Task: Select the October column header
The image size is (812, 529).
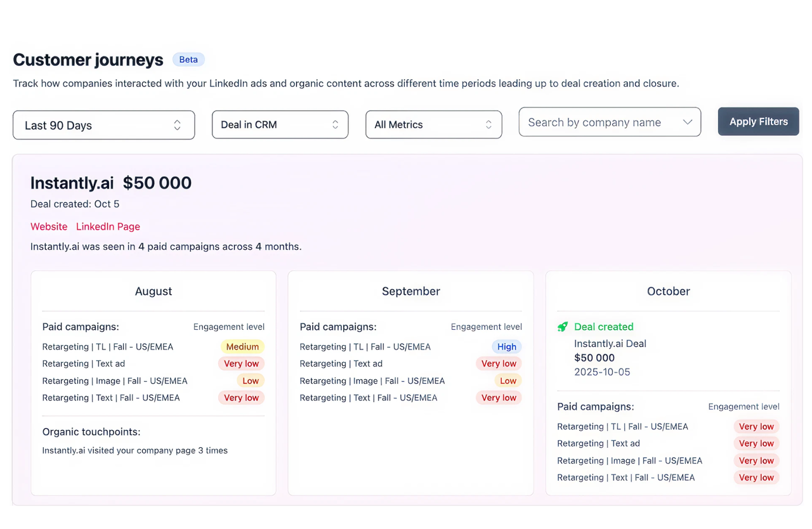Action: (668, 291)
